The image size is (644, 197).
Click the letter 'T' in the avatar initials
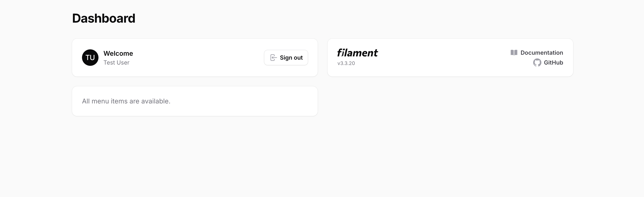[88, 58]
